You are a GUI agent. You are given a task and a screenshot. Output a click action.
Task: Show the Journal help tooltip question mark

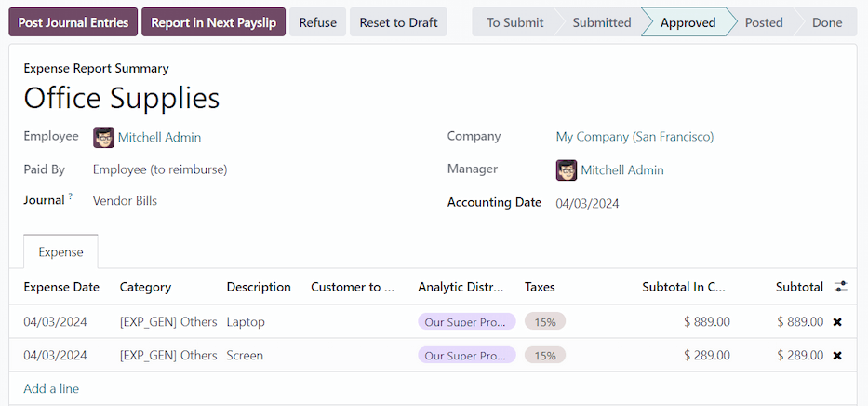click(x=70, y=196)
